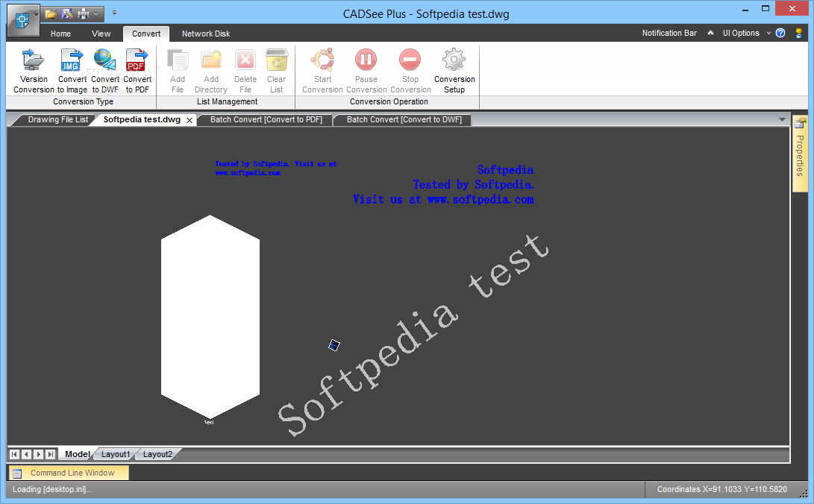This screenshot has width=814, height=504.
Task: Go to the next layout tab arrow
Action: [38, 454]
